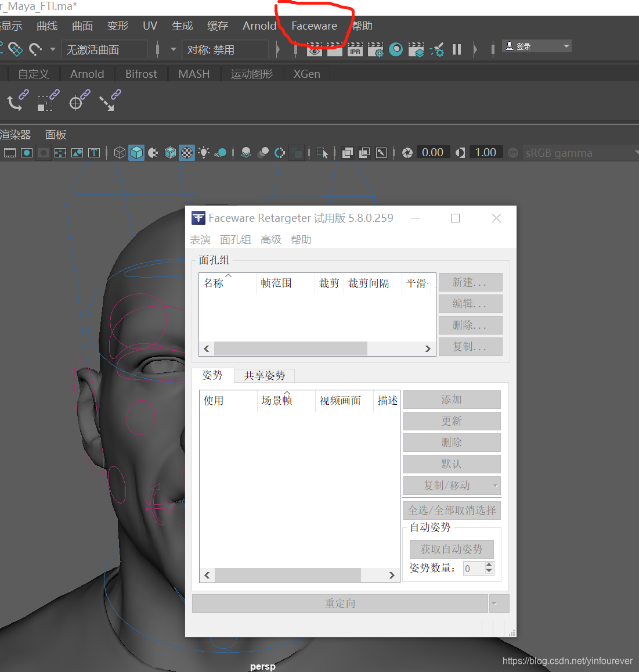Screen dimensions: 639x672
Task: Switch viewport to wireframe cube icon
Action: 120,153
